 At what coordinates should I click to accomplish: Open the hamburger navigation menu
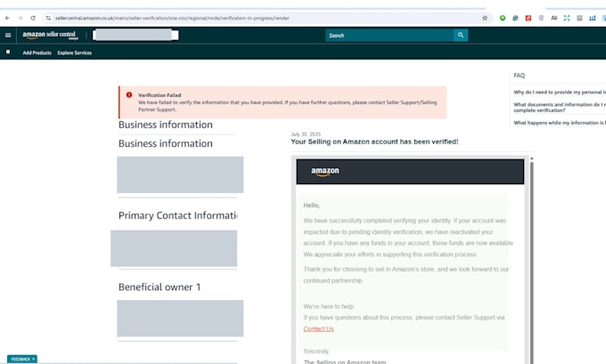coord(8,35)
